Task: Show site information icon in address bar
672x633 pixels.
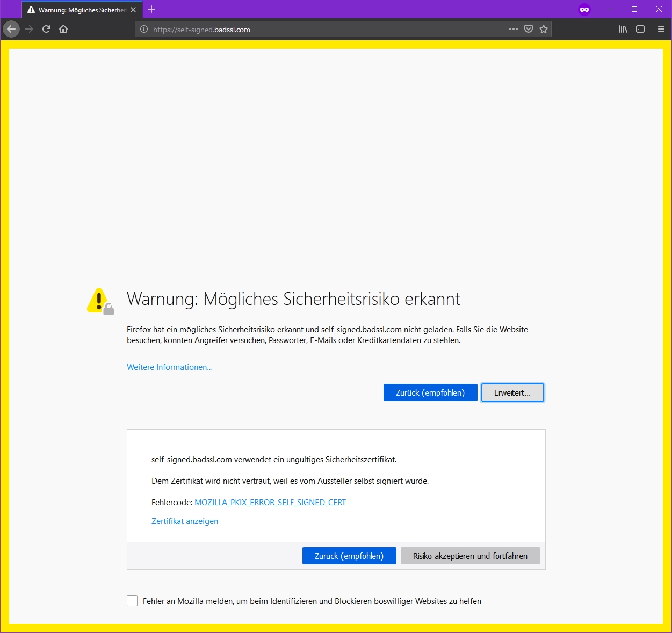Action: pos(144,30)
